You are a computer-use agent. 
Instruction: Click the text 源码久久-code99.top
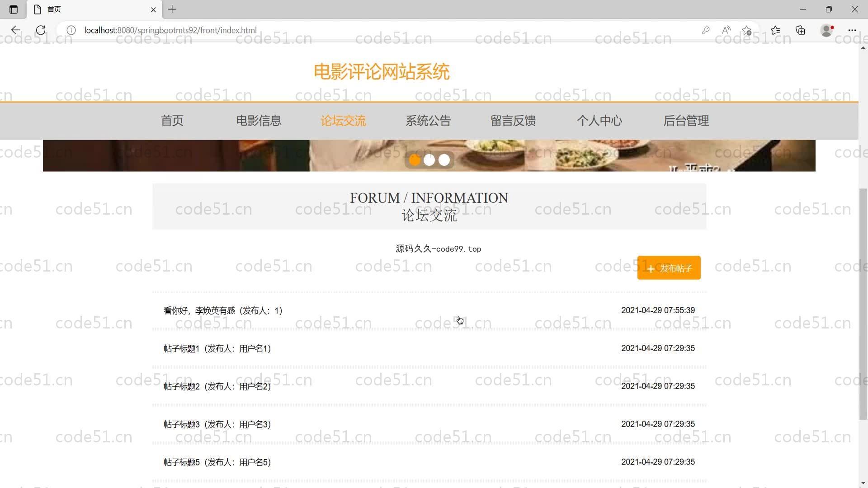pos(438,249)
